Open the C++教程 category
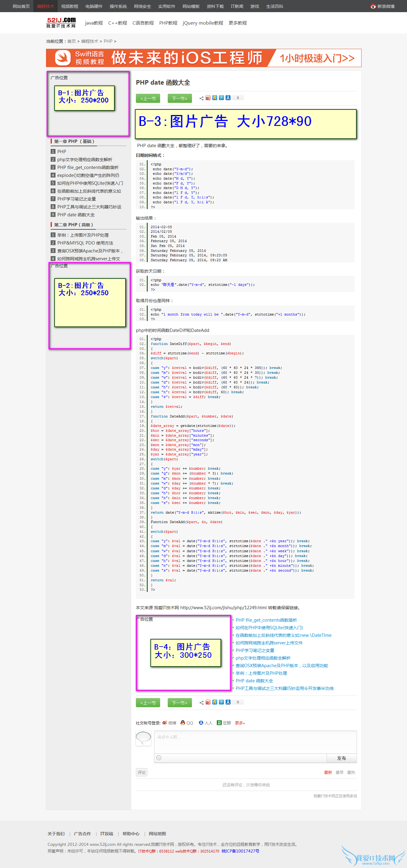The width and height of the screenshot is (407, 868). [118, 23]
